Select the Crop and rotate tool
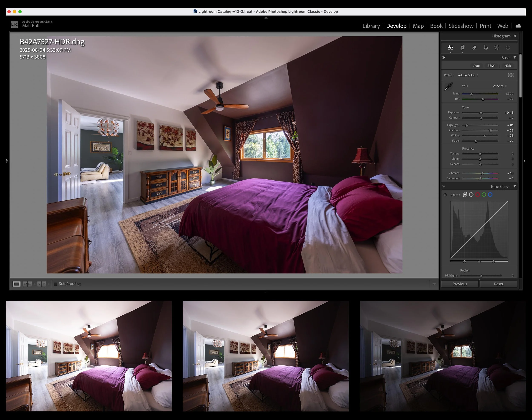532x420 pixels. pyautogui.click(x=462, y=48)
